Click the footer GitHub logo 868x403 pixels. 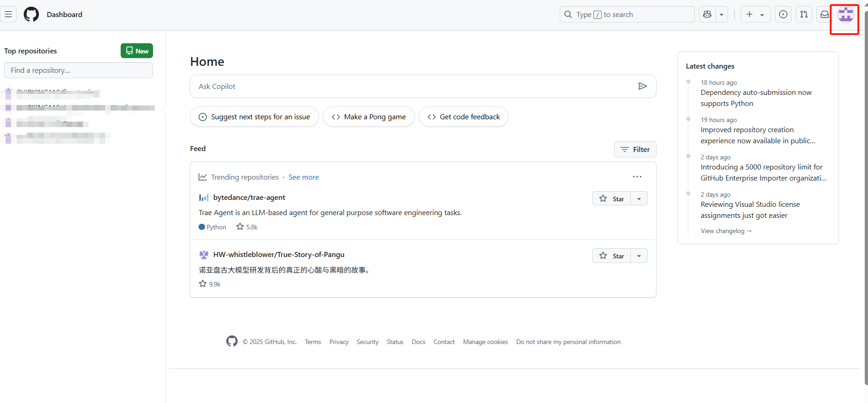pos(232,341)
